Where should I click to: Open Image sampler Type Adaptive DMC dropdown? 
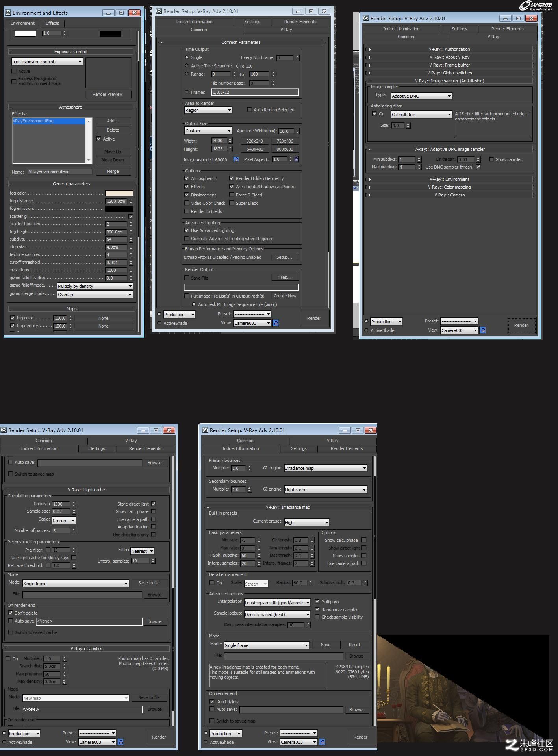pyautogui.click(x=421, y=96)
